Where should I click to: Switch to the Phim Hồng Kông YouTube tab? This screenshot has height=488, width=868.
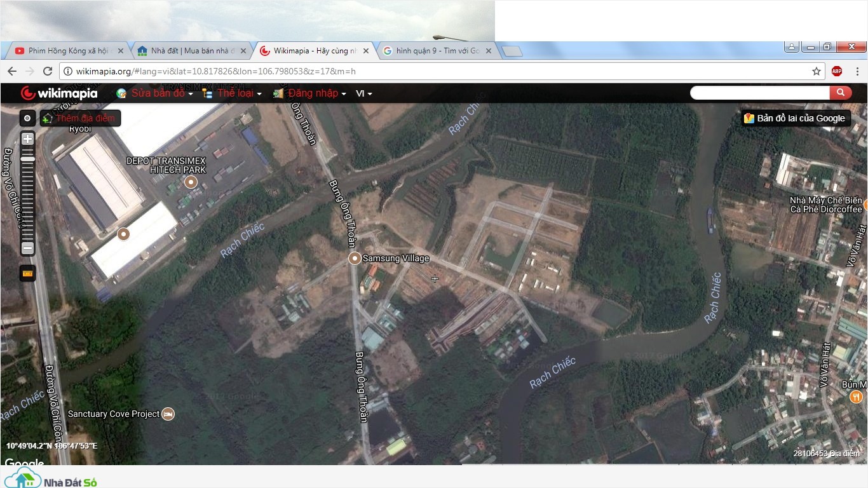(x=67, y=51)
